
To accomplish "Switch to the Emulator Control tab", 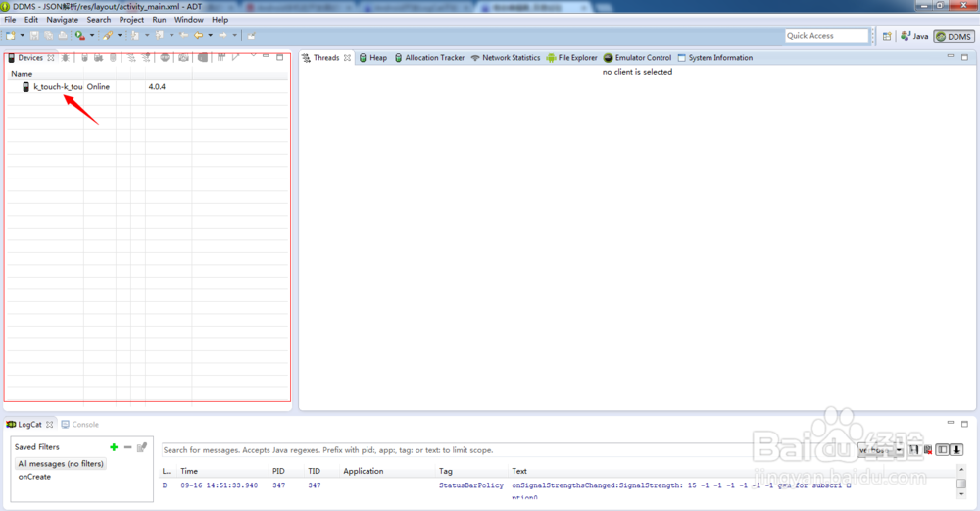I will tap(638, 58).
